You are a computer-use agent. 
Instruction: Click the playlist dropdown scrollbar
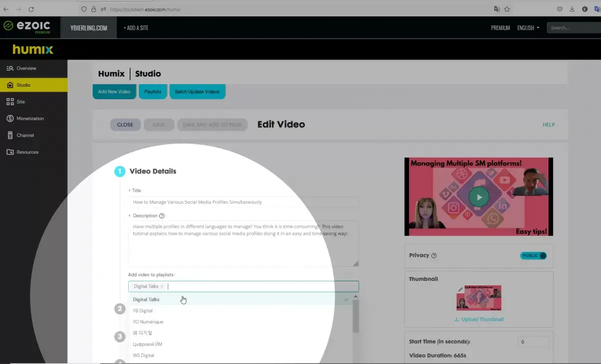tap(356, 316)
